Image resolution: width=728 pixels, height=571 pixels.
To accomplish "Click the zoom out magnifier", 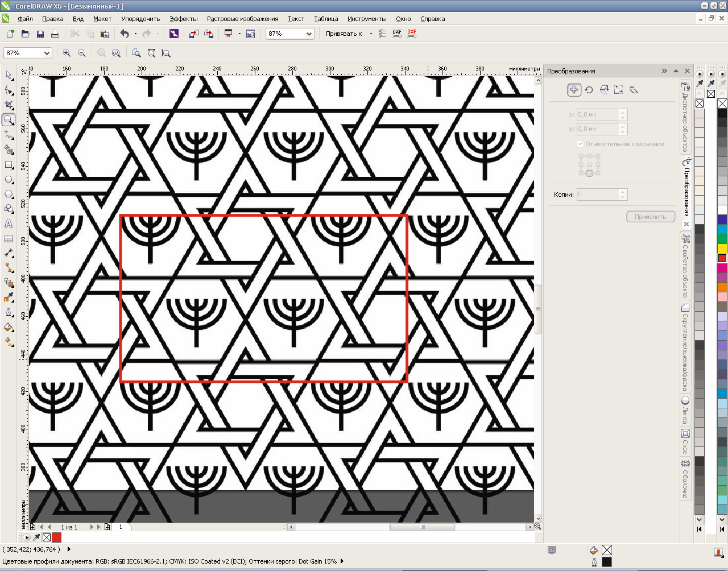I will tap(81, 53).
